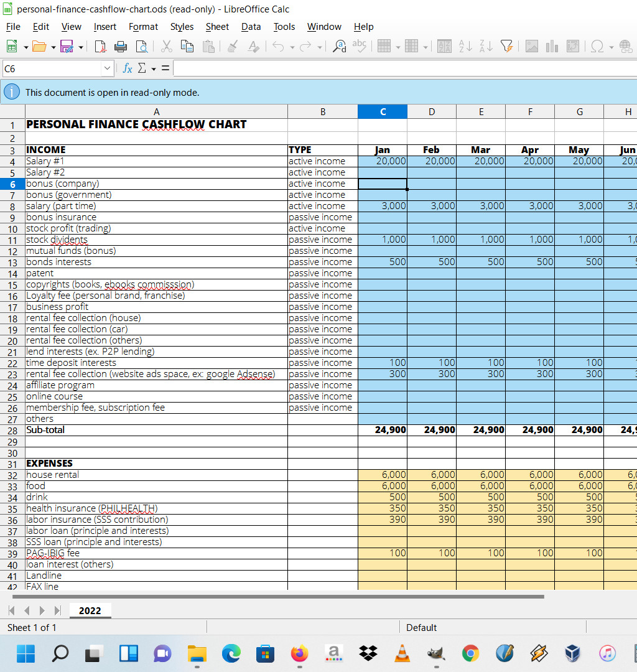The width and height of the screenshot is (637, 672).
Task: Select the 2022 sheet tab
Action: coord(90,610)
